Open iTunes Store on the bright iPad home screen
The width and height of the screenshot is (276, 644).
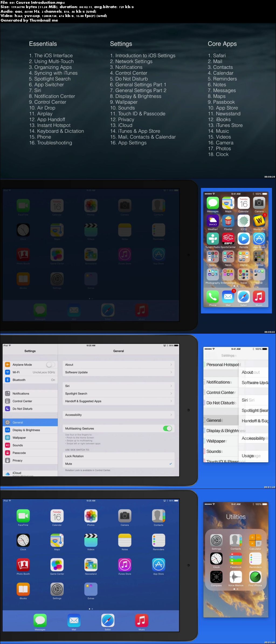pos(125,565)
